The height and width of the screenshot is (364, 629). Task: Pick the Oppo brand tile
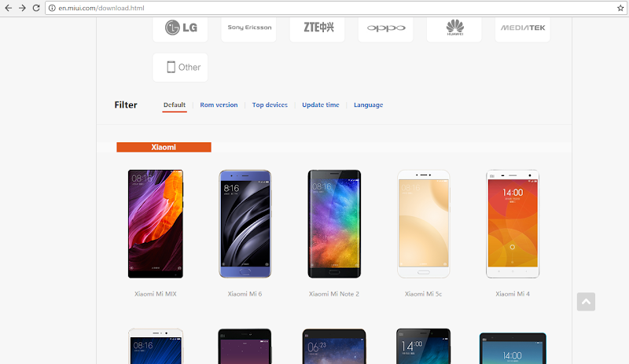pyautogui.click(x=386, y=28)
